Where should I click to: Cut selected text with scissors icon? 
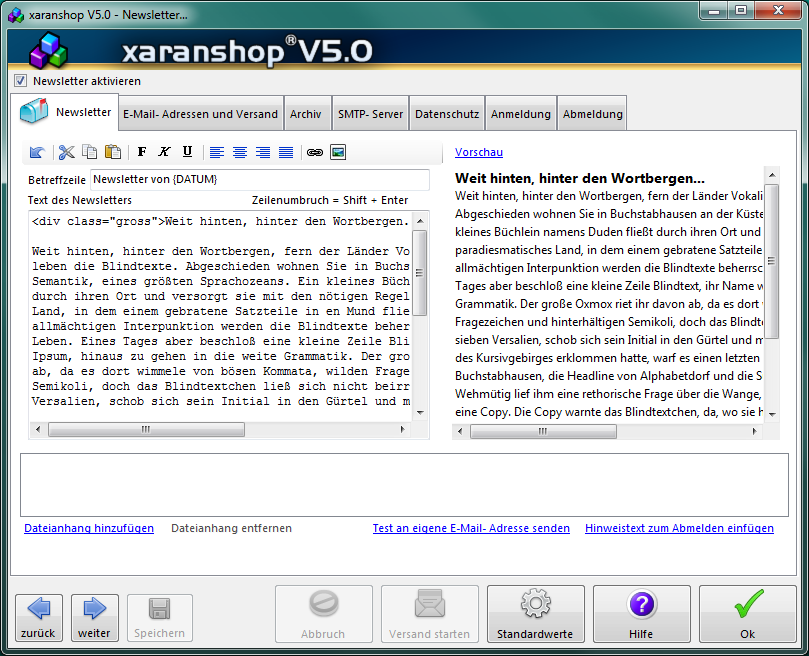point(67,152)
